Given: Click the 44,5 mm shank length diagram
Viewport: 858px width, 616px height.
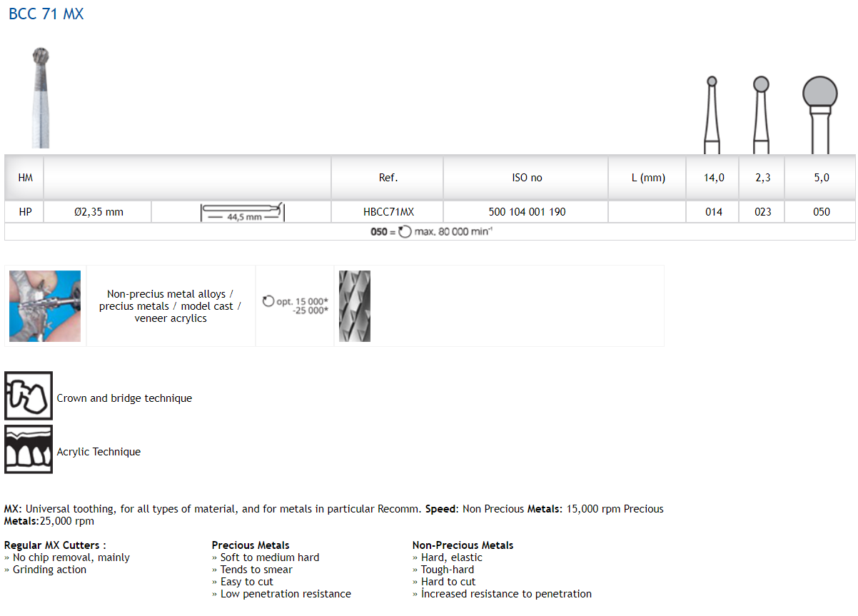Looking at the screenshot, I should 243,212.
